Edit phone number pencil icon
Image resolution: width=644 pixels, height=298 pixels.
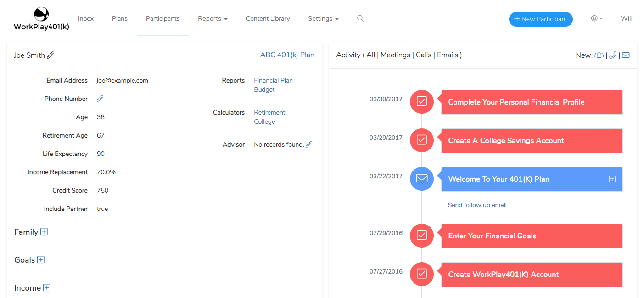[x=100, y=99]
